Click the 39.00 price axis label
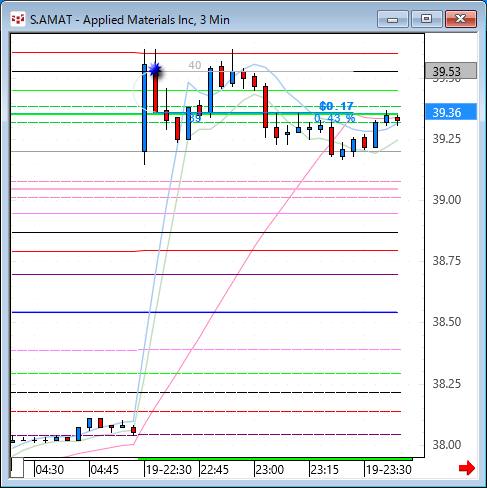 [x=447, y=200]
